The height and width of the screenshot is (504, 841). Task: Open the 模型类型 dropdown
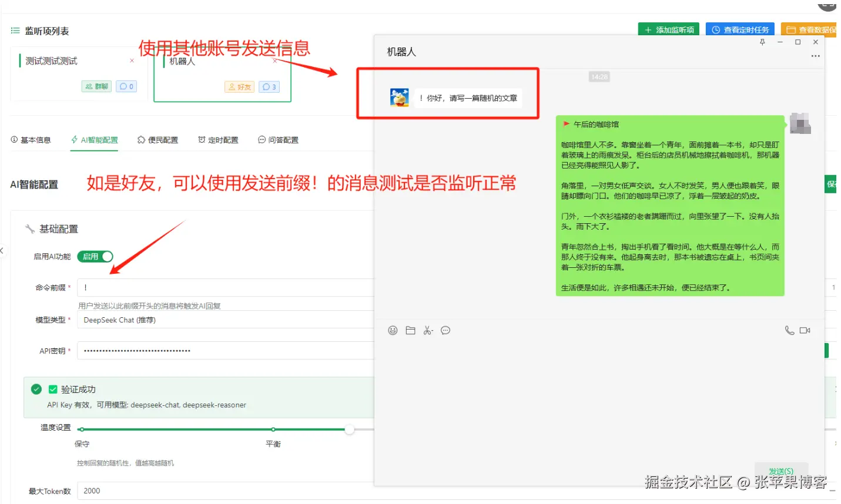point(223,320)
